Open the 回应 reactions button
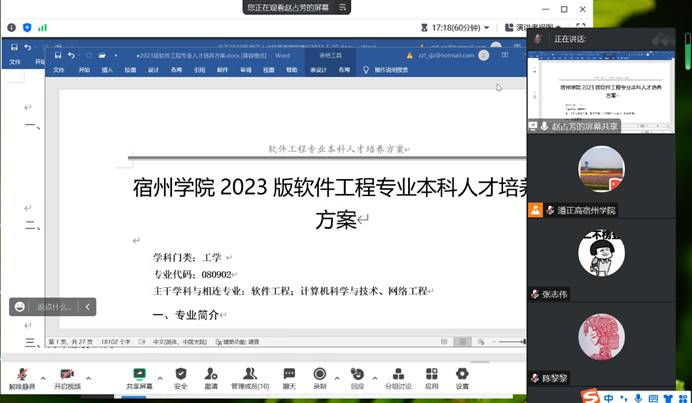 tap(357, 376)
